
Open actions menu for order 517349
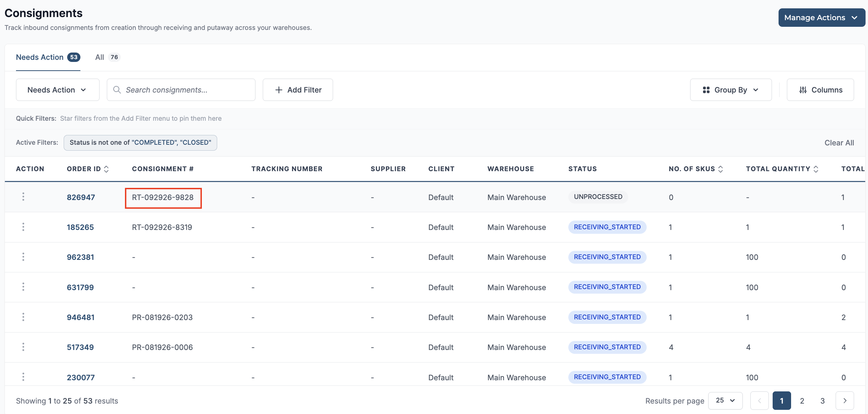23,347
